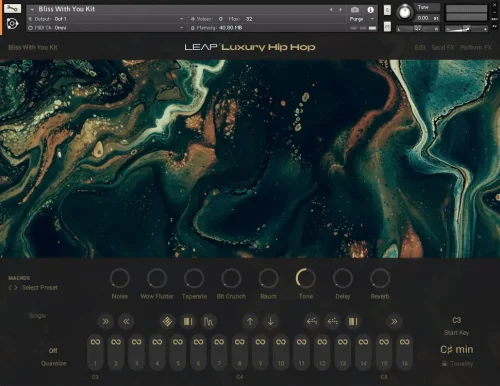Screen dimensions: 500x386
Task: Click the envelope waveform shape icon
Action: [209, 321]
